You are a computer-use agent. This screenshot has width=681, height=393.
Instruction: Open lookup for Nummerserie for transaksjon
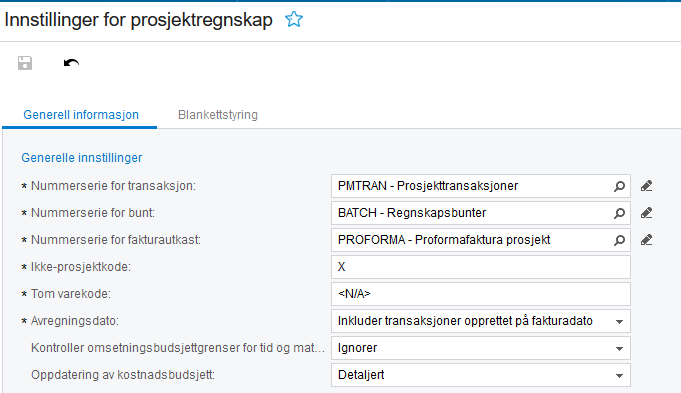[619, 186]
